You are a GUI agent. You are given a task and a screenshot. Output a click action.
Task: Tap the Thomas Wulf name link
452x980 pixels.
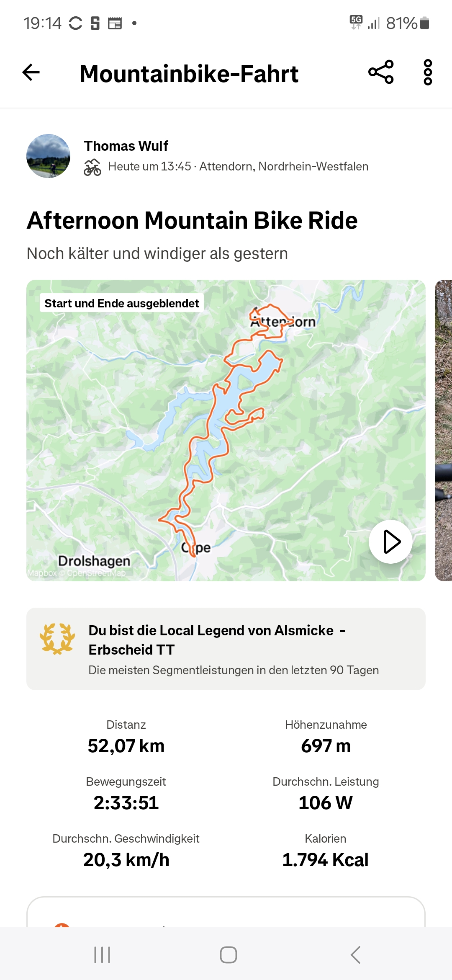126,146
